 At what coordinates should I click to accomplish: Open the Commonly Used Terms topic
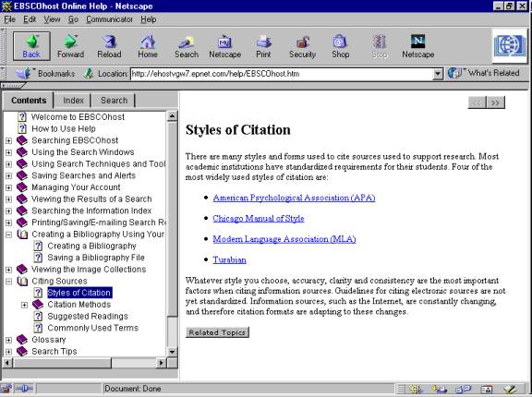(93, 328)
